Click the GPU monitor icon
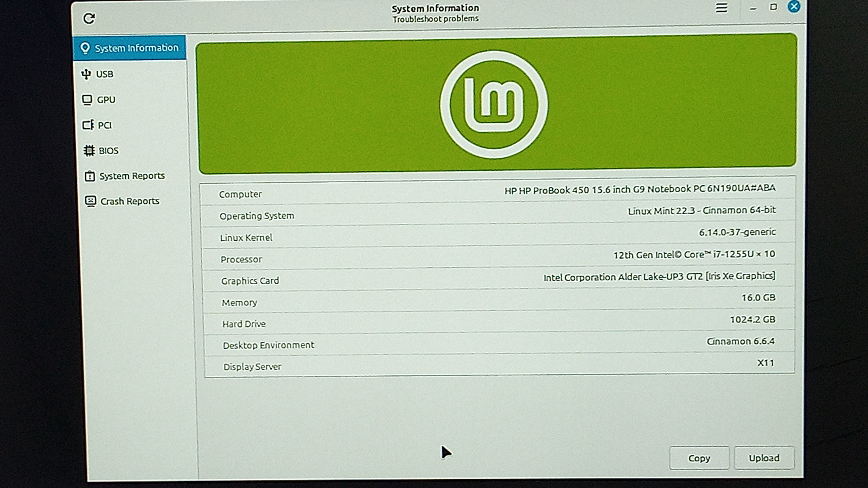This screenshot has height=488, width=868. [x=87, y=100]
